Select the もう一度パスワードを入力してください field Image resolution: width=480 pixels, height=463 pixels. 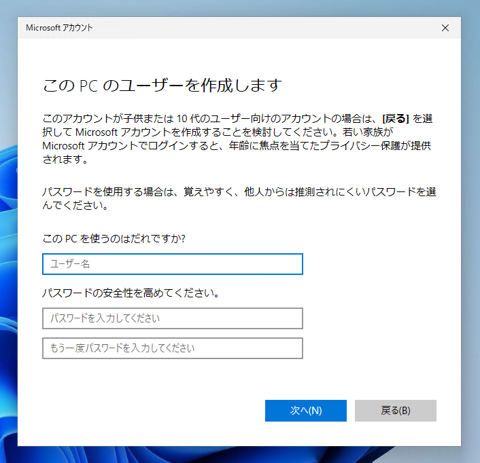172,348
